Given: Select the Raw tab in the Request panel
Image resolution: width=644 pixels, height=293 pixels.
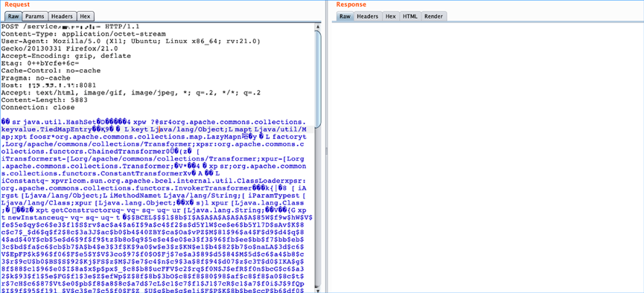Looking at the screenshot, I should pos(13,16).
